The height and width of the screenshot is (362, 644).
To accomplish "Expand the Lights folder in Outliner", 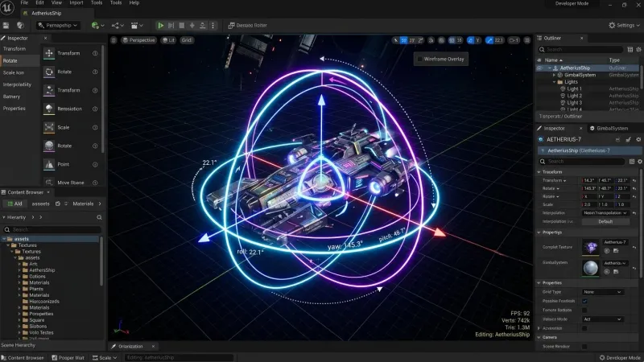I will [x=555, y=82].
